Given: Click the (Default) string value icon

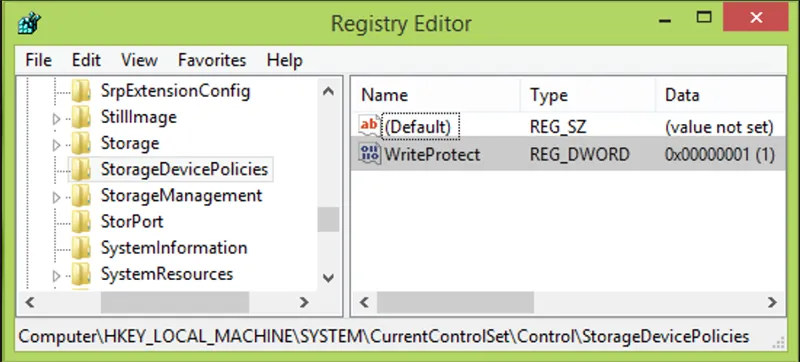Looking at the screenshot, I should click(x=369, y=125).
